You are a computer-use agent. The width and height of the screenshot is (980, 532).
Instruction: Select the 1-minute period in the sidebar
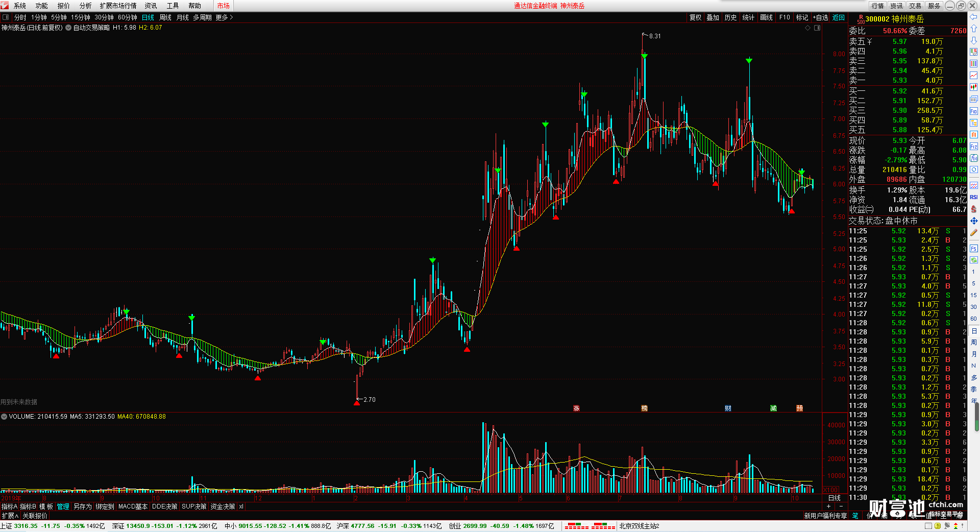click(973, 271)
